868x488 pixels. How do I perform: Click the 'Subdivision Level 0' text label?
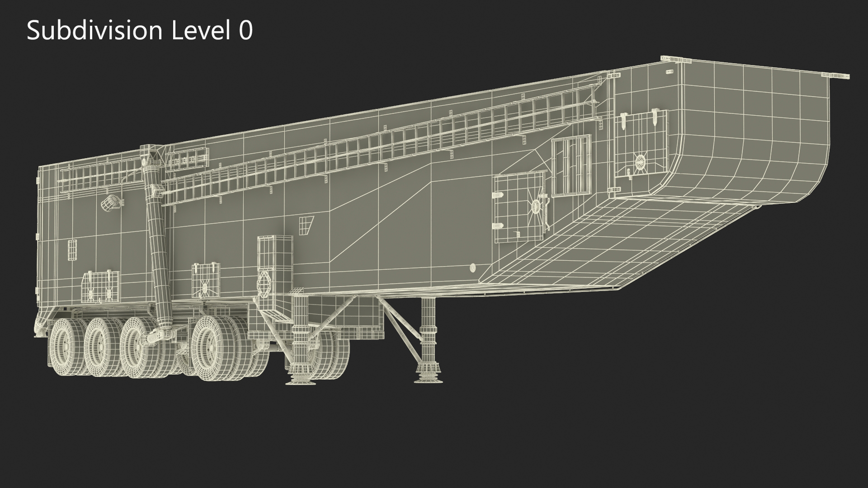pyautogui.click(x=140, y=31)
